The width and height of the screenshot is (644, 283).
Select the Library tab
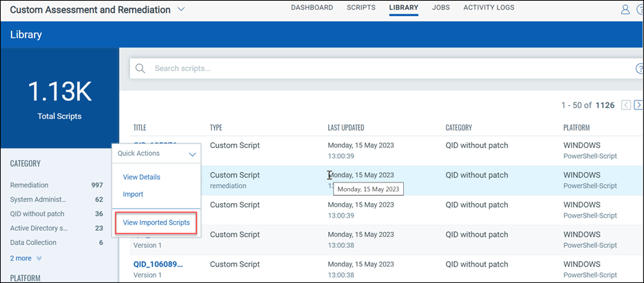tap(404, 8)
